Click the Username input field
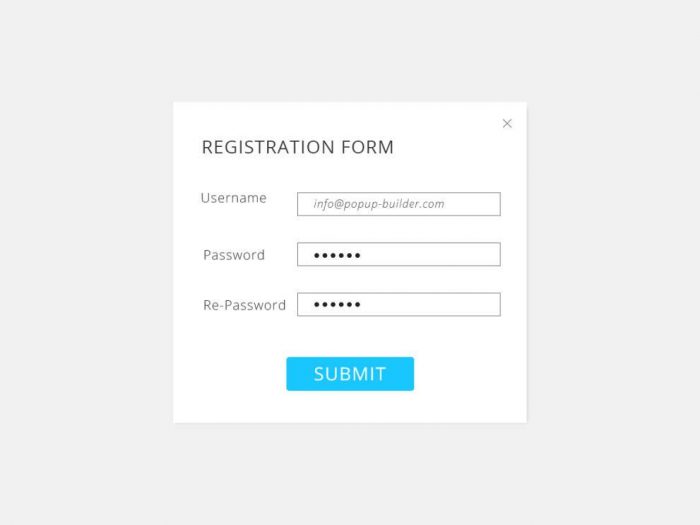The image size is (700, 525). point(398,204)
